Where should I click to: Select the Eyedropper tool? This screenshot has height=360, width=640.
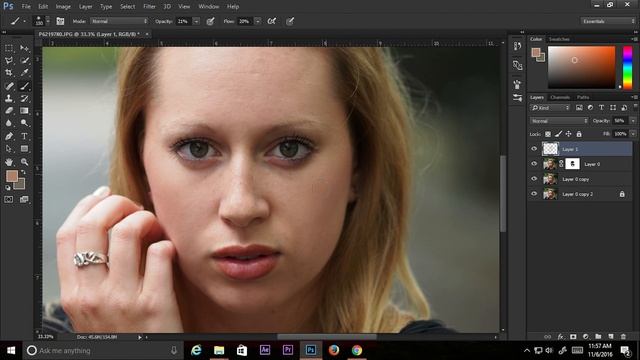point(24,73)
